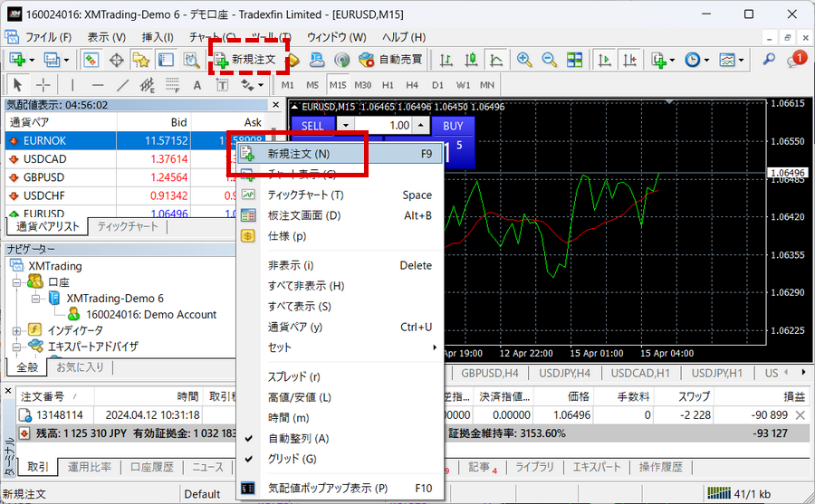This screenshot has width=815, height=504.
Task: Switch to ティックチャート tab in Market Watch
Action: tap(128, 226)
